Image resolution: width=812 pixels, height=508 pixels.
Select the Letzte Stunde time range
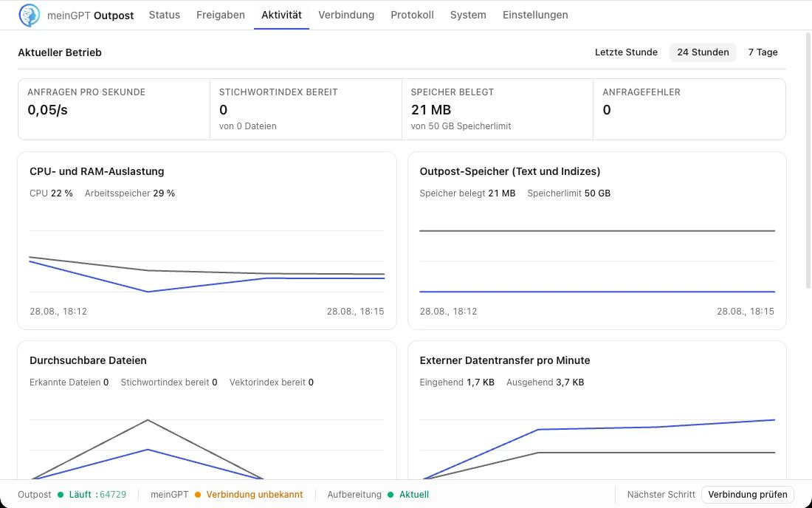click(x=626, y=52)
